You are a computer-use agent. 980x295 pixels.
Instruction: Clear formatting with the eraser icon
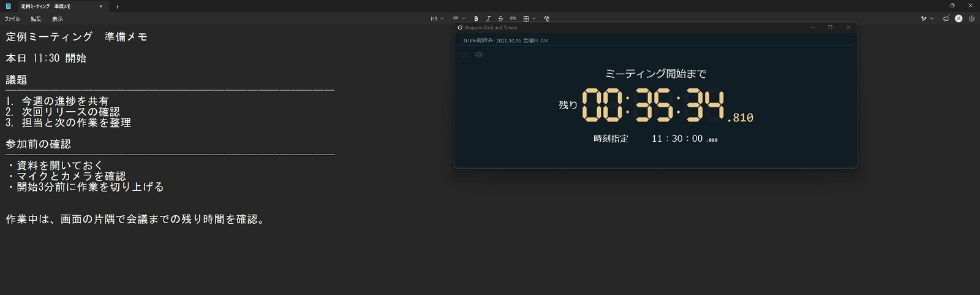546,19
